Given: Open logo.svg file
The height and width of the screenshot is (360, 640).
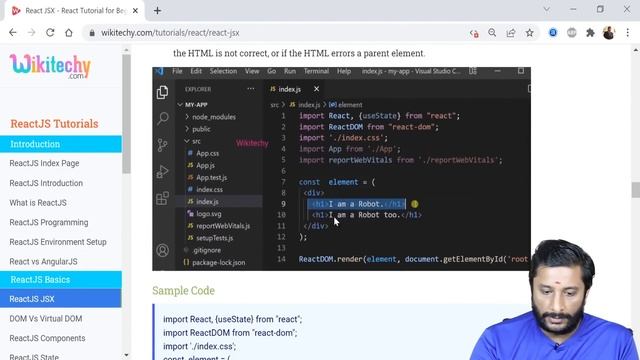Looking at the screenshot, I should tap(204, 213).
